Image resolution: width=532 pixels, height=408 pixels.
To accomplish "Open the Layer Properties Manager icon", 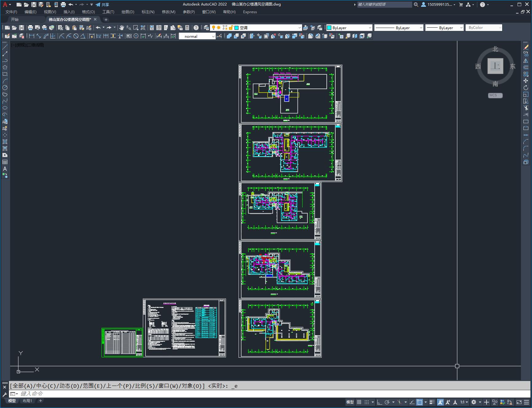I will click(x=206, y=28).
